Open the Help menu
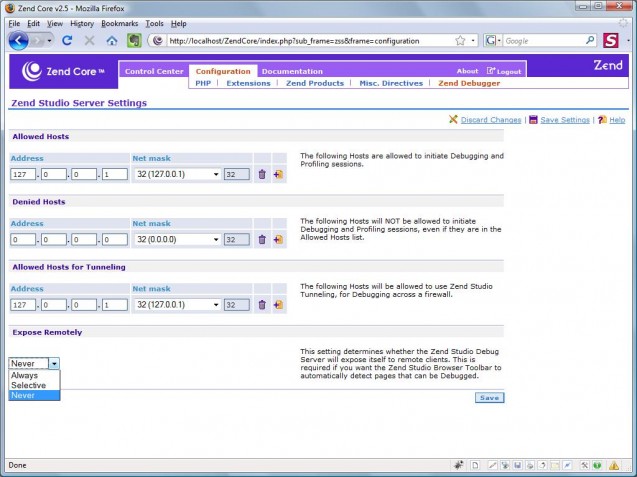637x477 pixels. [178, 24]
